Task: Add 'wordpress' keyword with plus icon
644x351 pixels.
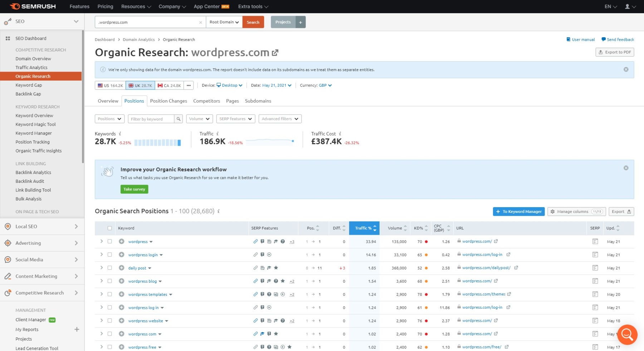Action: tap(121, 242)
